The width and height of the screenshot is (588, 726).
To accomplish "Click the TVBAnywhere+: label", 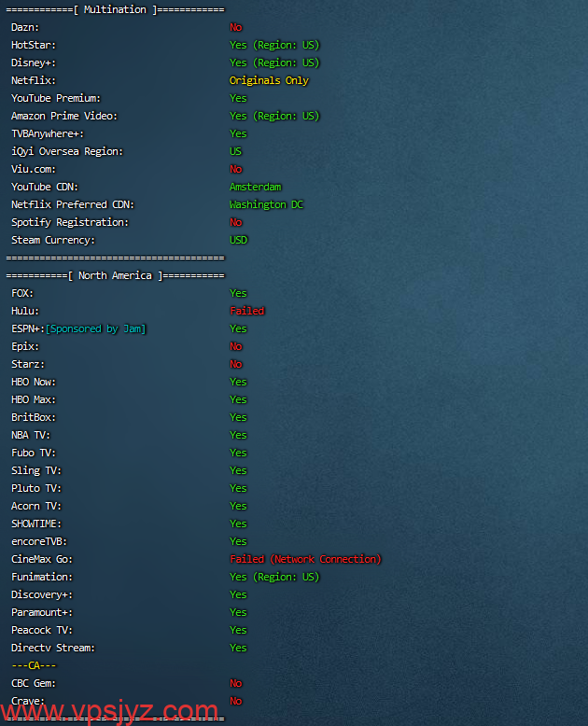I will pos(48,133).
